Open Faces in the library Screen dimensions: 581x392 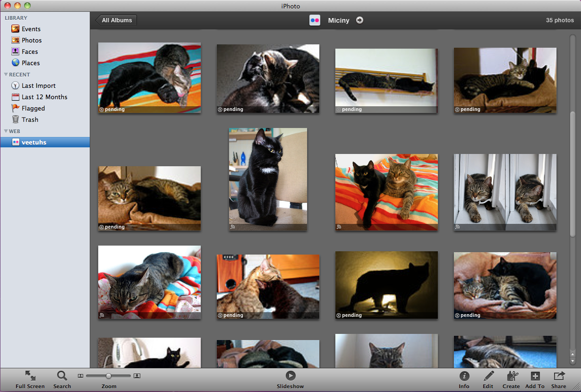pos(29,51)
